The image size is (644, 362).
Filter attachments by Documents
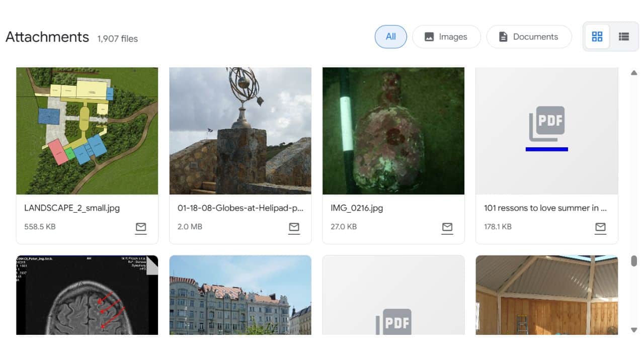[x=529, y=37]
